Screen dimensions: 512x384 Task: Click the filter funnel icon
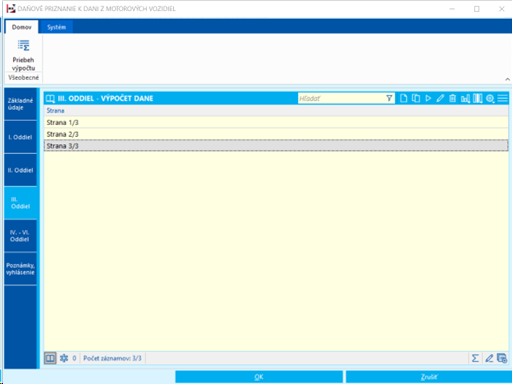(x=389, y=98)
